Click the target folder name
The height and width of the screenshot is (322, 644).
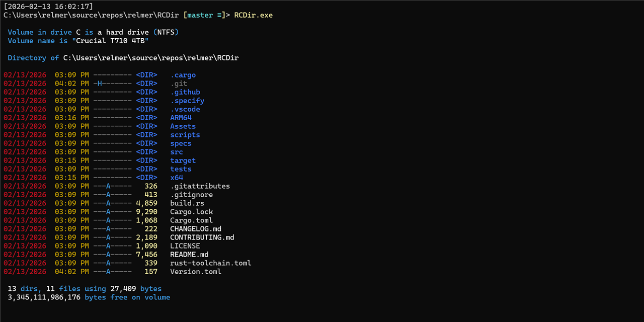coord(183,160)
